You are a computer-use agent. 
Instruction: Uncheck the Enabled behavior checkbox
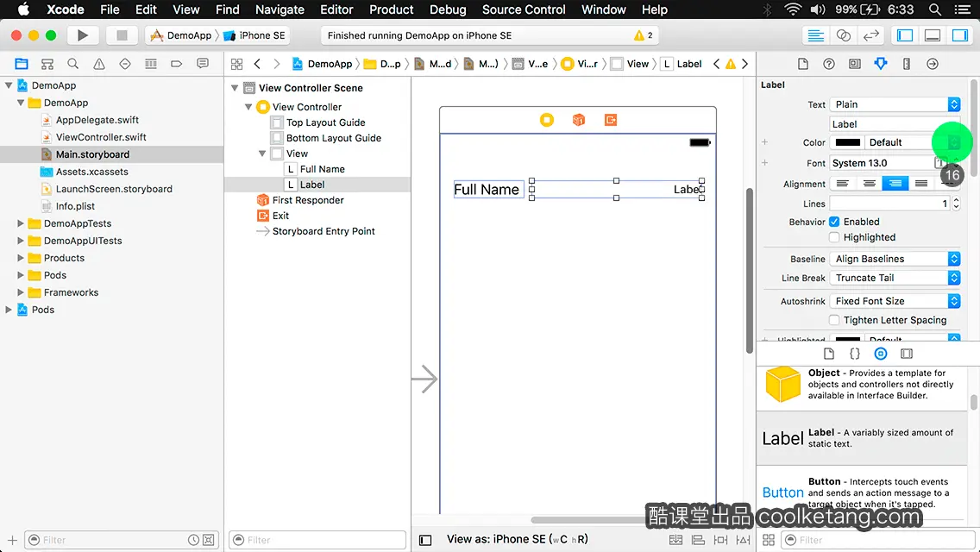tap(834, 222)
